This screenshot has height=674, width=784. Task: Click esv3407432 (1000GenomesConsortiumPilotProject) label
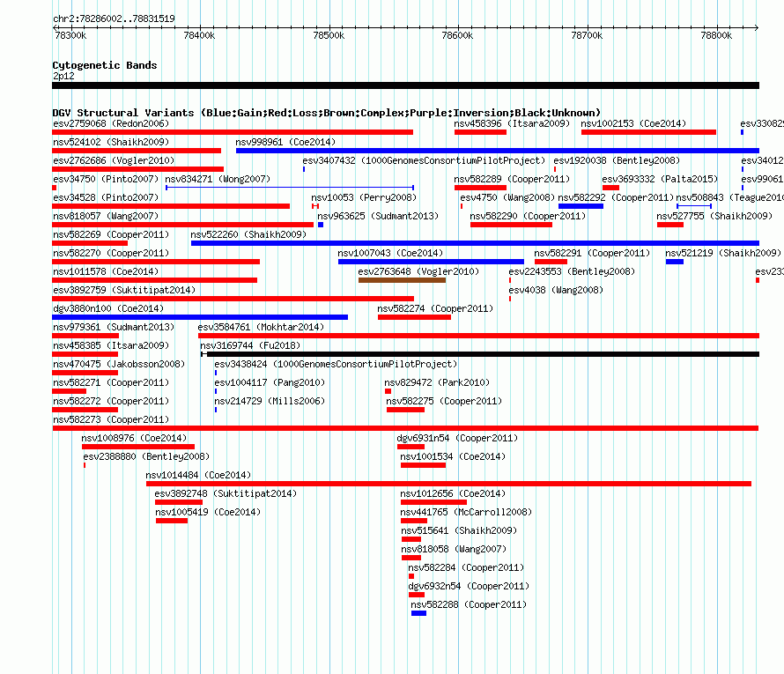click(x=424, y=160)
